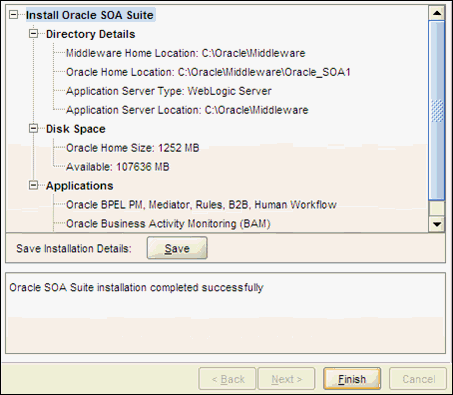The image size is (453, 395).
Task: Click the disabled Cancel button
Action: click(418, 379)
